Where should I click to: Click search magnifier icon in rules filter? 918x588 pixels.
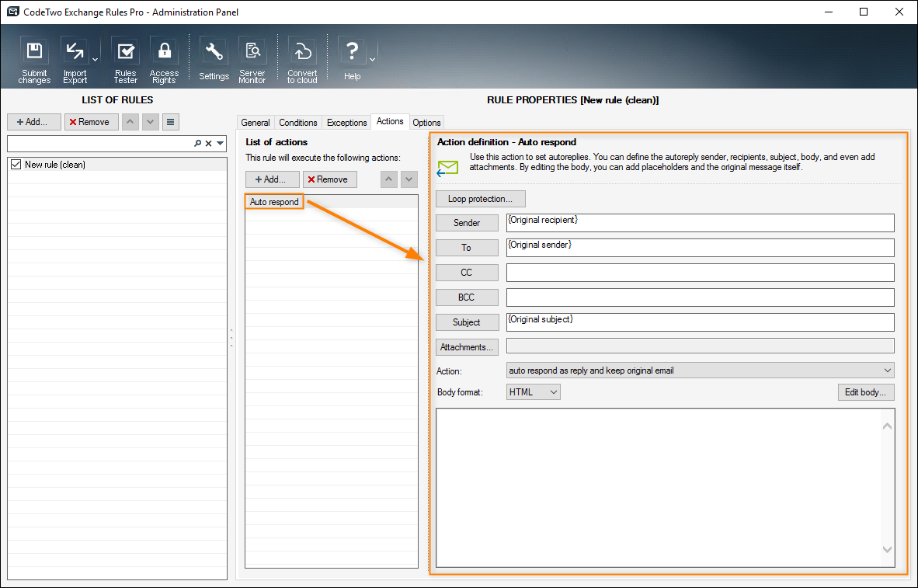198,144
